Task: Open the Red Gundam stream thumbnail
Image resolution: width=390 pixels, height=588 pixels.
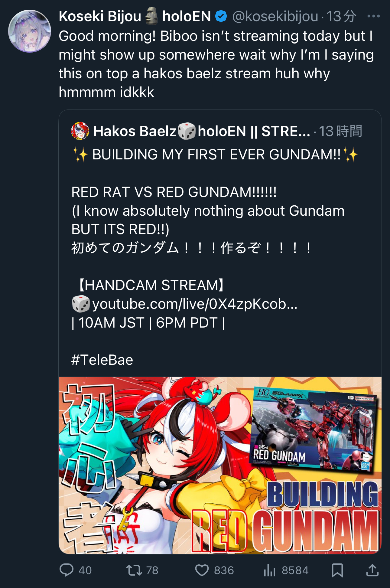Action: tap(220, 465)
